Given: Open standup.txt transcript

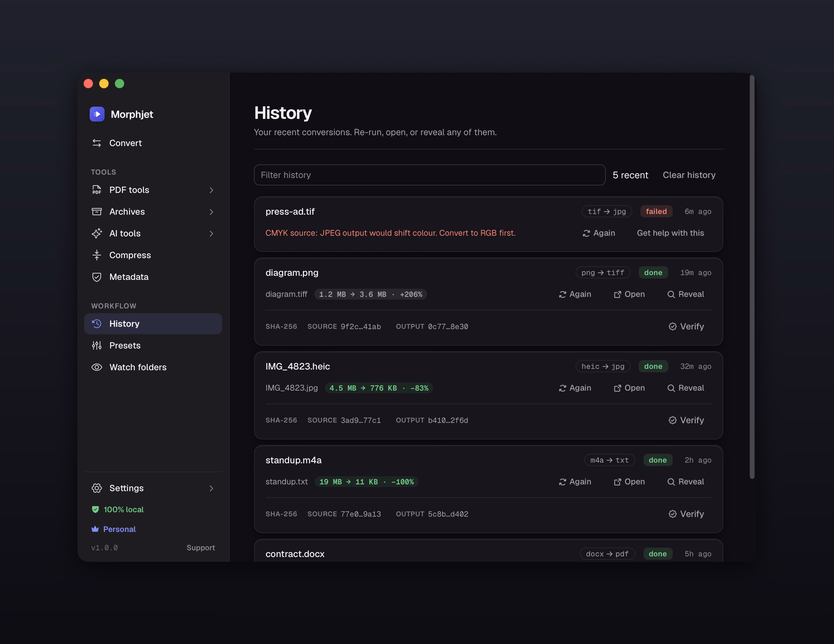Looking at the screenshot, I should pyautogui.click(x=629, y=482).
